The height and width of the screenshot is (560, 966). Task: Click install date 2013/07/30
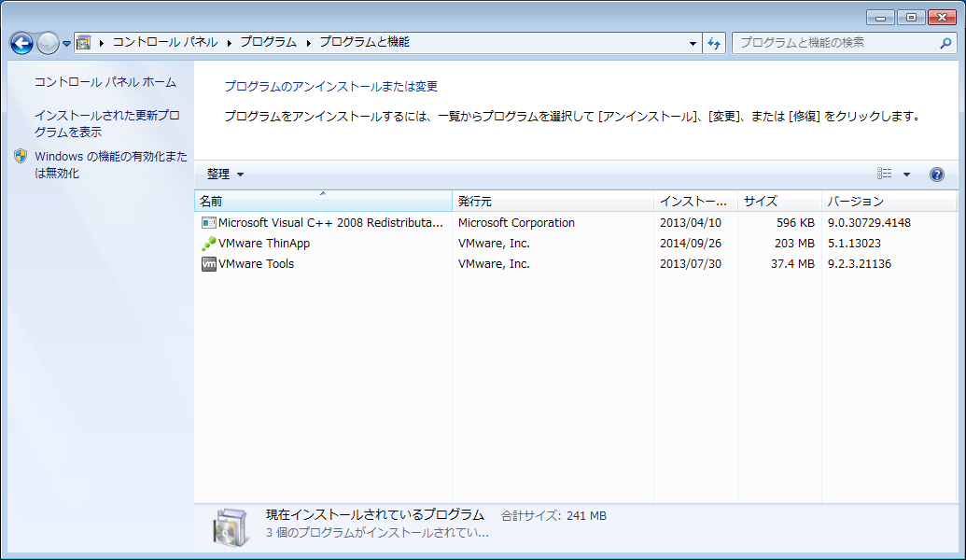click(x=690, y=264)
